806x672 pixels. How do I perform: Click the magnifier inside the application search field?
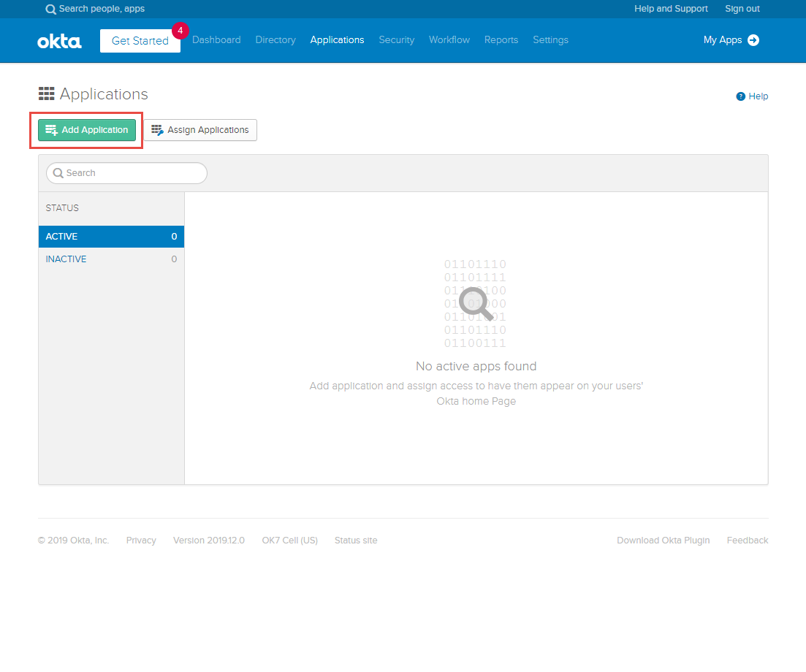click(x=58, y=173)
